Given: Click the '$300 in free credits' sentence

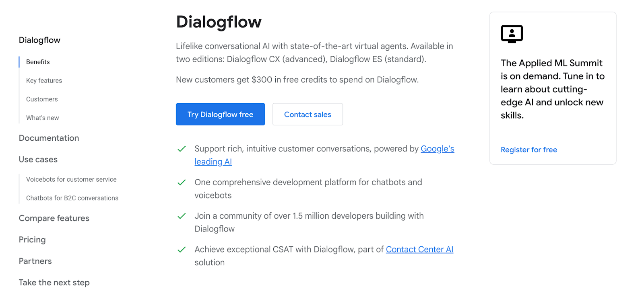Looking at the screenshot, I should 297,80.
